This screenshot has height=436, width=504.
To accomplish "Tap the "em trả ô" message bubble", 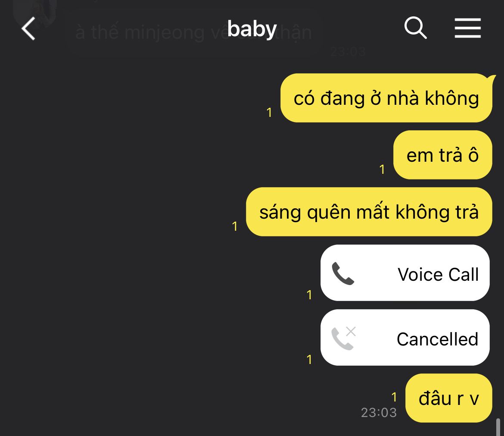I will (442, 155).
